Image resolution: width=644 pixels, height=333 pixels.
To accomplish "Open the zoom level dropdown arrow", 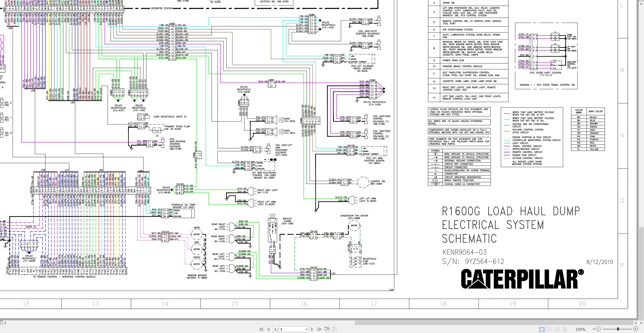I will coord(594,329).
